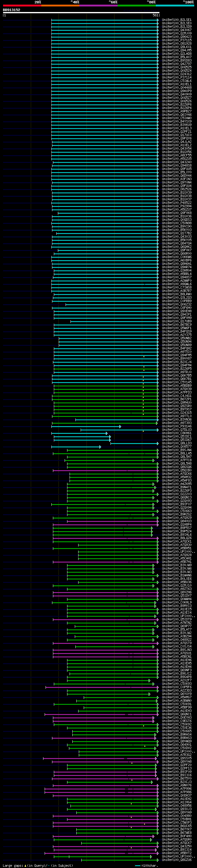Select hit label UniRef100_A1XEL3
The width and height of the screenshot is (197, 868).
[x=177, y=128]
